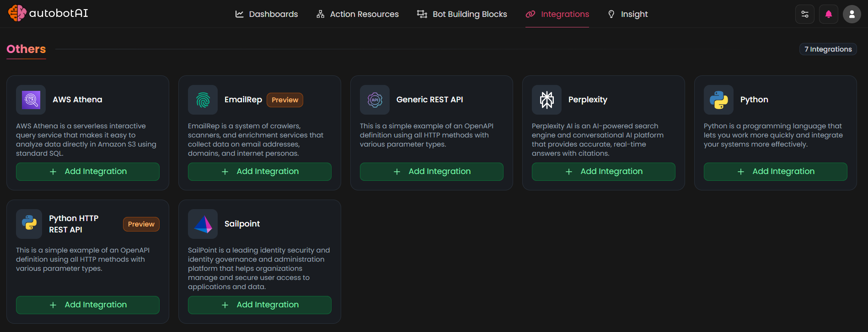Screen dimensions: 868x332
Task: Click the Python logo icon
Action: pyautogui.click(x=718, y=100)
